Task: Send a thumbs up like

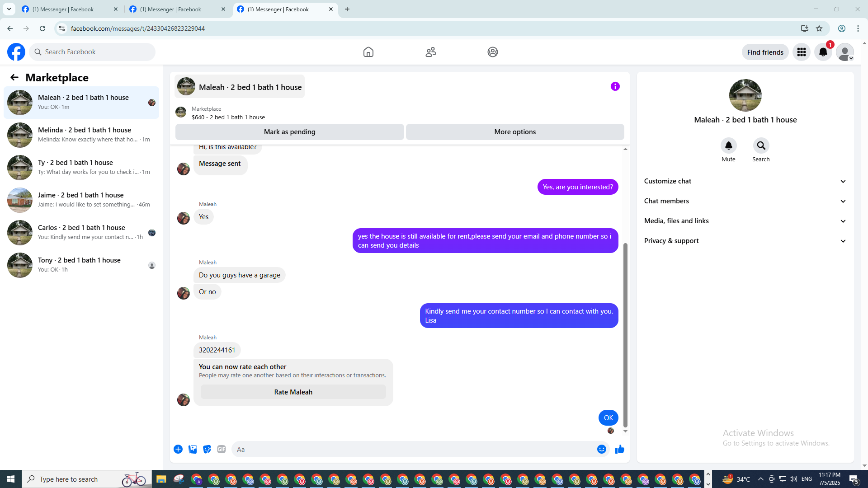Action: pos(619,449)
